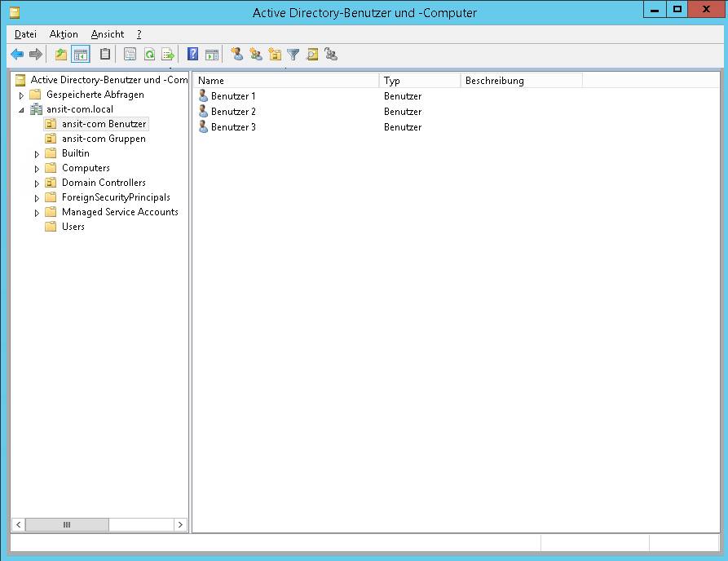Toggle the console tree show/hide icon

[80, 55]
